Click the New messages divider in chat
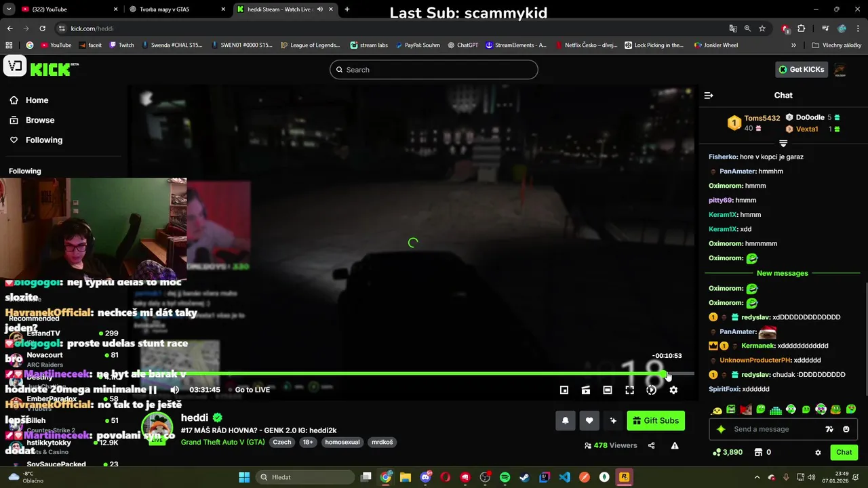 pyautogui.click(x=783, y=273)
